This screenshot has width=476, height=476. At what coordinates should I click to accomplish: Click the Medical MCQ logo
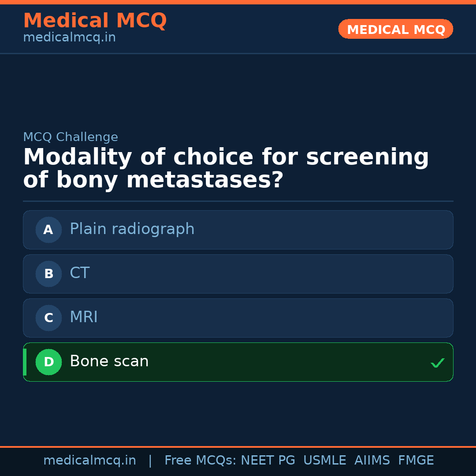tap(95, 21)
